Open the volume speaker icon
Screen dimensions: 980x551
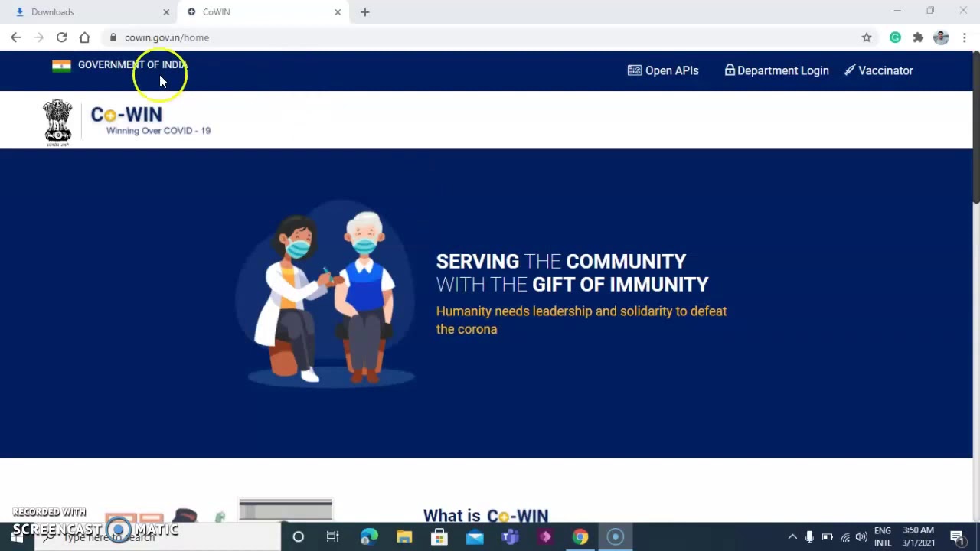(x=862, y=537)
